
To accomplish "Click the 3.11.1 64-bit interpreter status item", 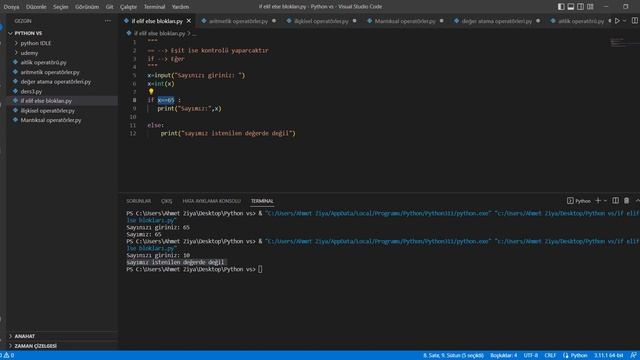I will click(609, 356).
